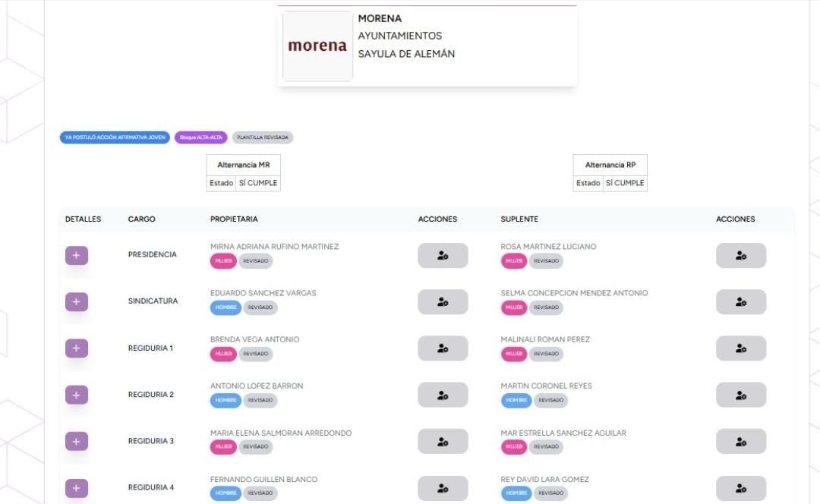820x504 pixels.
Task: Click propietaria user action icon for Presidencia
Action: pyautogui.click(x=443, y=256)
